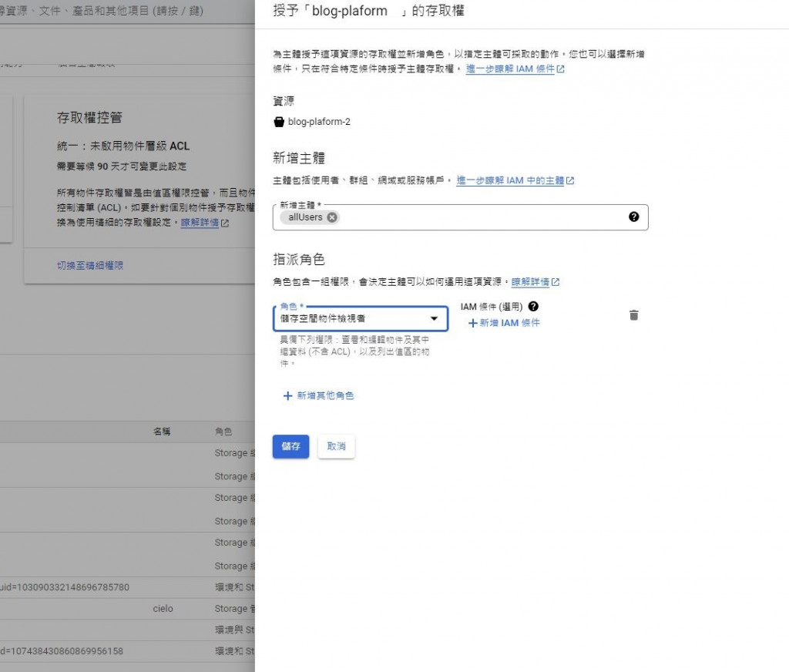Click the d=107438430860869956158 table row

pos(127,651)
